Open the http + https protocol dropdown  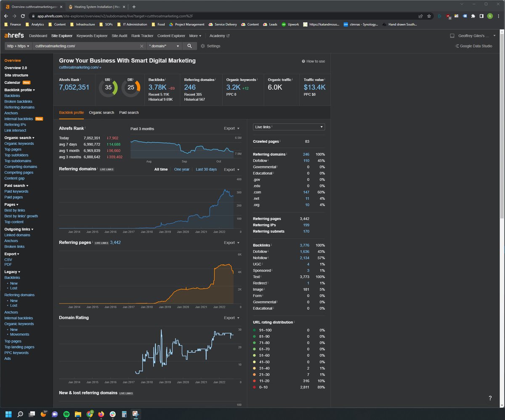pyautogui.click(x=18, y=46)
